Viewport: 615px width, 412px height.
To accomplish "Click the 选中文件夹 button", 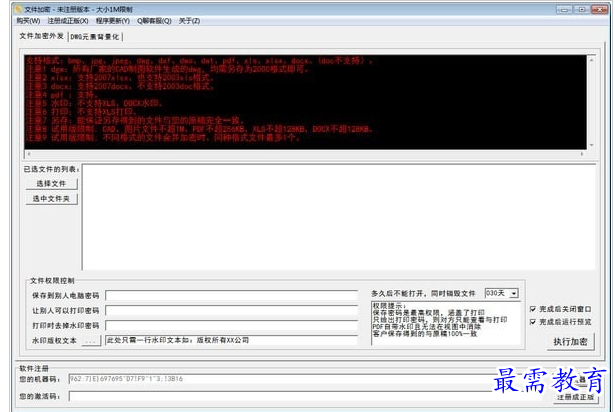I will pos(51,199).
